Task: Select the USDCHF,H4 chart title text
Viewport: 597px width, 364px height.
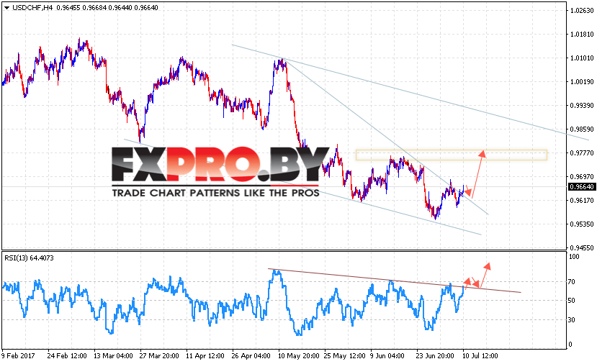Action: tap(32, 8)
